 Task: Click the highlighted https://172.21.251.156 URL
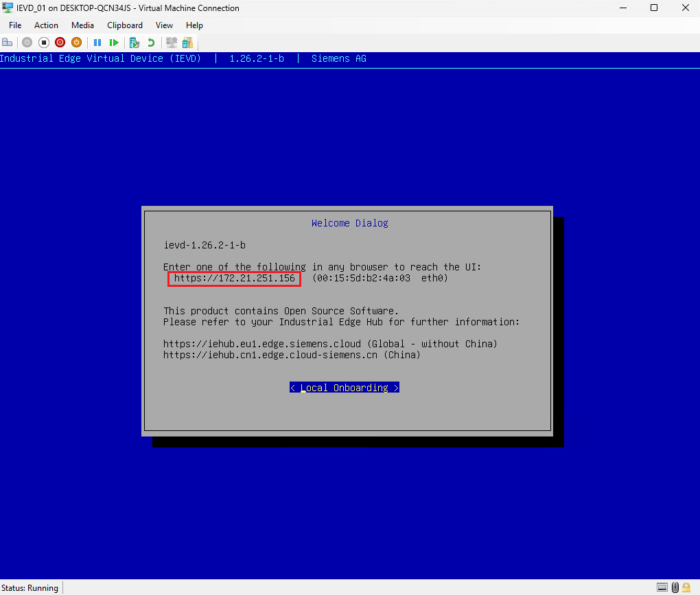[x=233, y=278]
